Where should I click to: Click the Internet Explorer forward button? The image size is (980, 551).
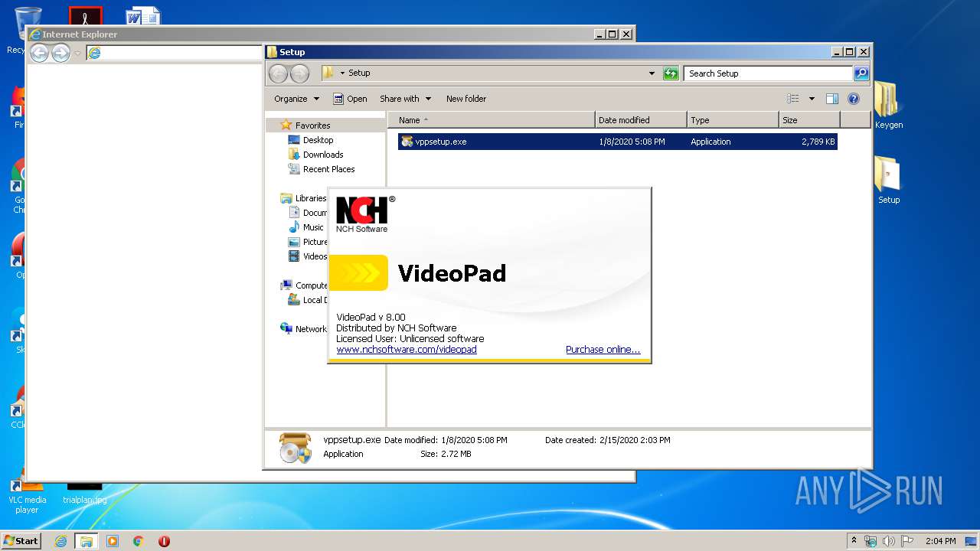(x=60, y=53)
